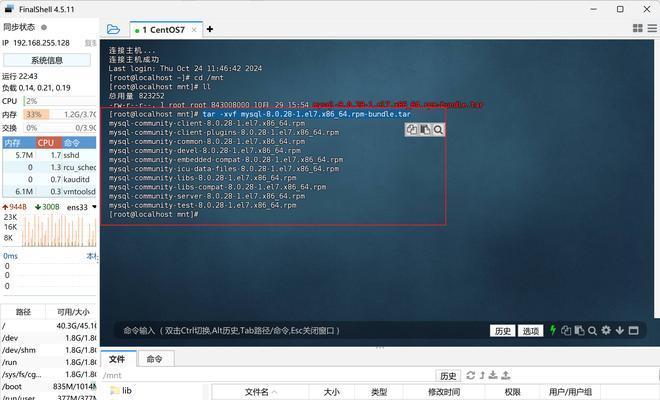The image size is (660, 400).
Task: Open terminal settings gear icon
Action: 606,330
